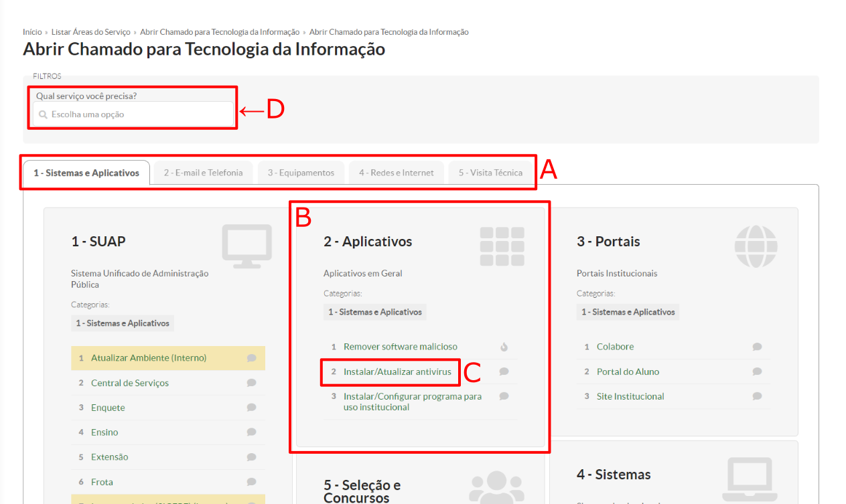Click people icon in Seleção e Concursos card
Screen dimensions: 846x504
point(496,487)
